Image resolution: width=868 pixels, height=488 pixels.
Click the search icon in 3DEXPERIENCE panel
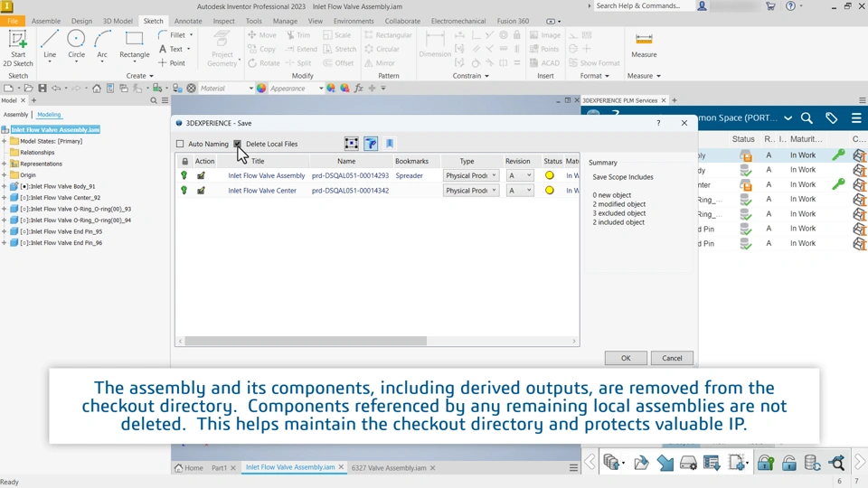[x=807, y=117]
